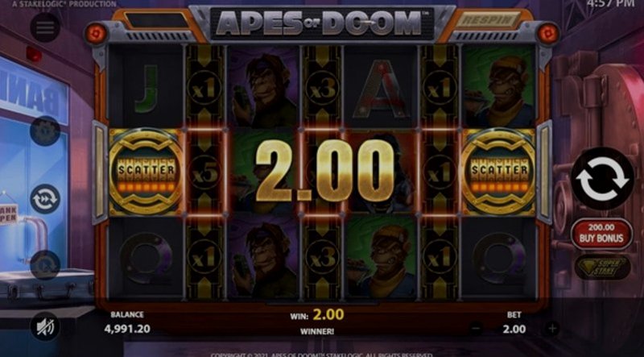Image resolution: width=644 pixels, height=357 pixels.
Task: Open the gear settings icon
Action: [45, 131]
